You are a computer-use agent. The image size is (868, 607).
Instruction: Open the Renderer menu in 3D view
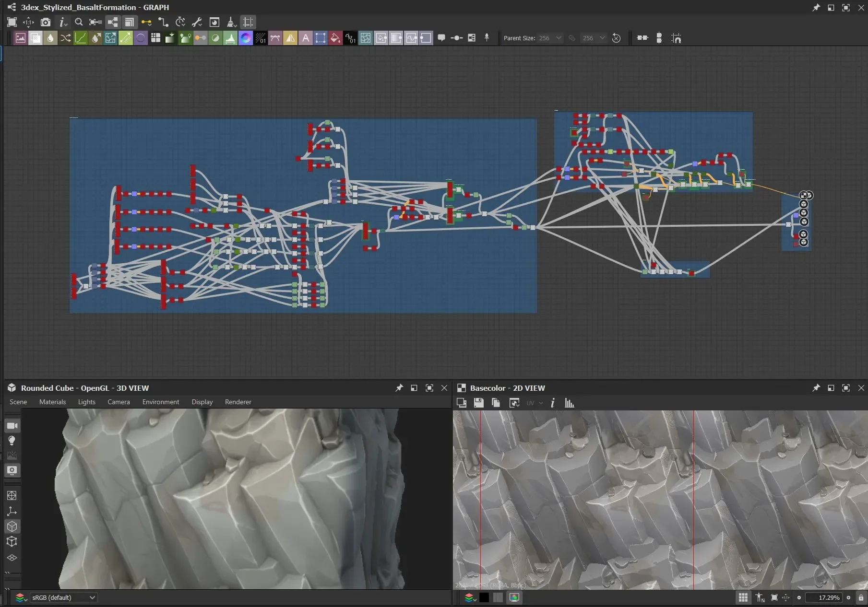click(238, 402)
